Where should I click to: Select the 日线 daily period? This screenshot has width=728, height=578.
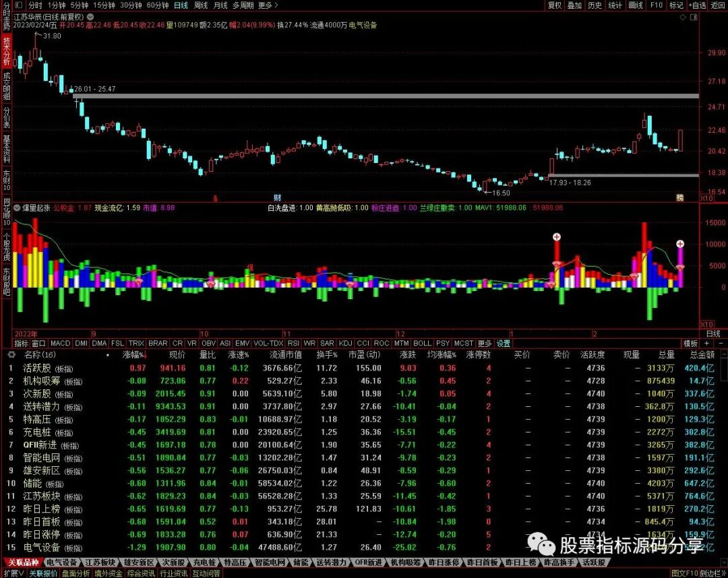181,5
